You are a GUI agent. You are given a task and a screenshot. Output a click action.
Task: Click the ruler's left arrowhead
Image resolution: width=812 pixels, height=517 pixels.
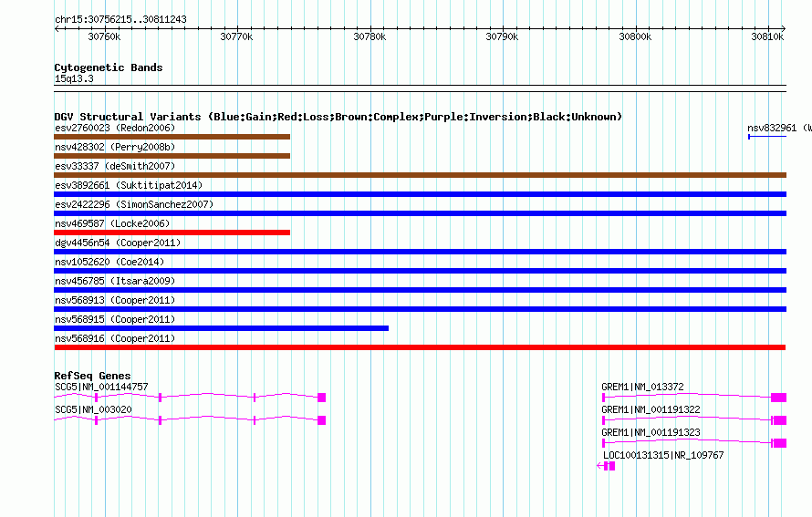point(57,28)
